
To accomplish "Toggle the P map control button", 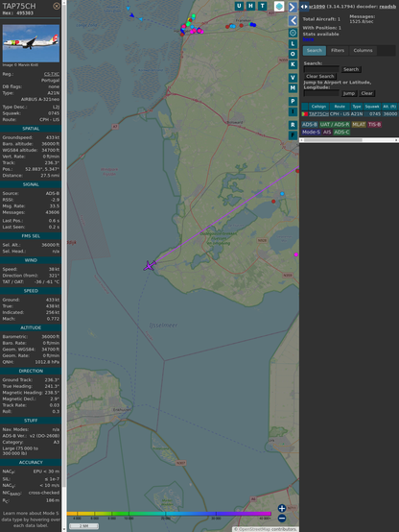I will point(293,101).
